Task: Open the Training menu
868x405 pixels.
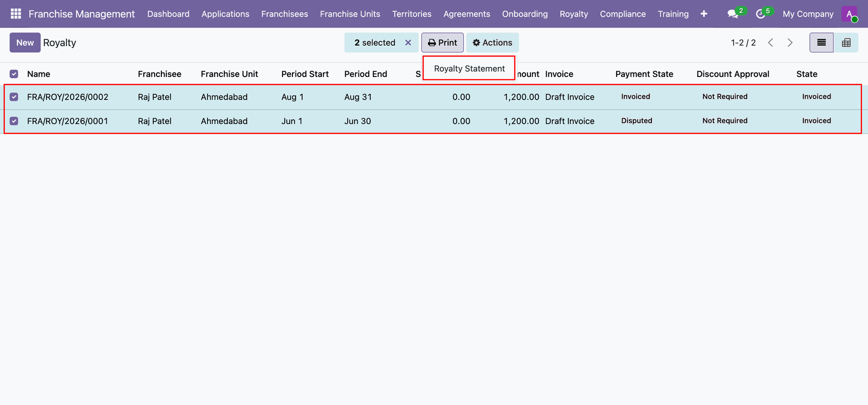Action: point(673,14)
